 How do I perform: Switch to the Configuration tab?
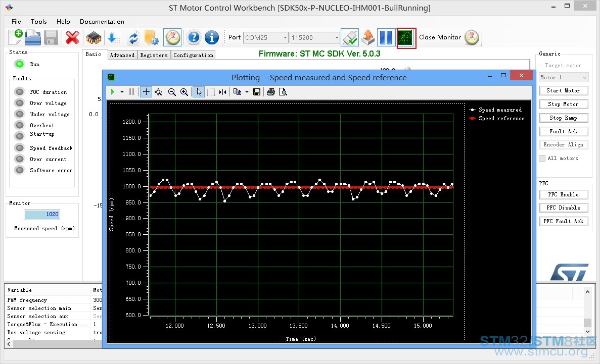tap(193, 55)
